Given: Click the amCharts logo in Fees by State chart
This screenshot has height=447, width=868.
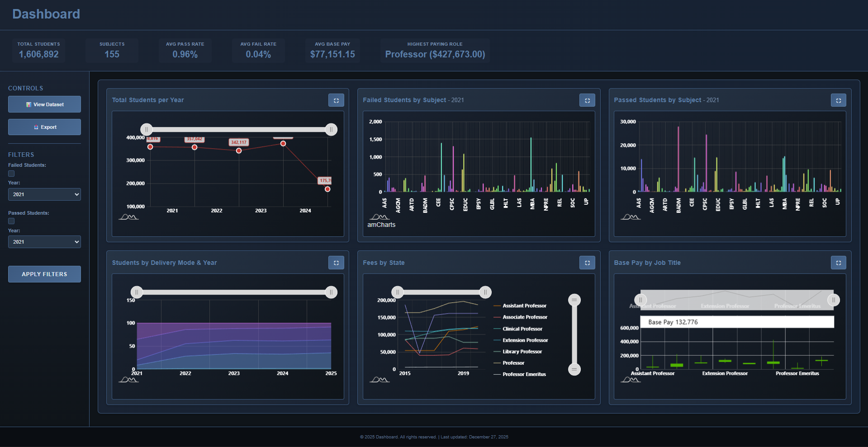Looking at the screenshot, I should pyautogui.click(x=379, y=380).
